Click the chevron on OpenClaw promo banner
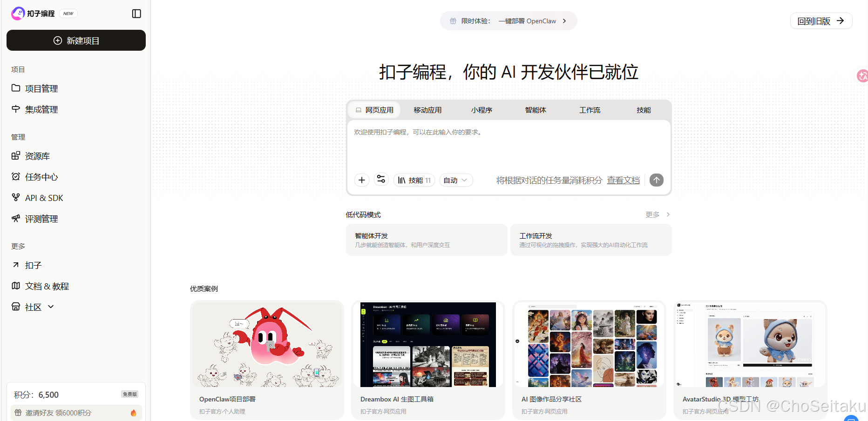The height and width of the screenshot is (421, 868). [564, 21]
